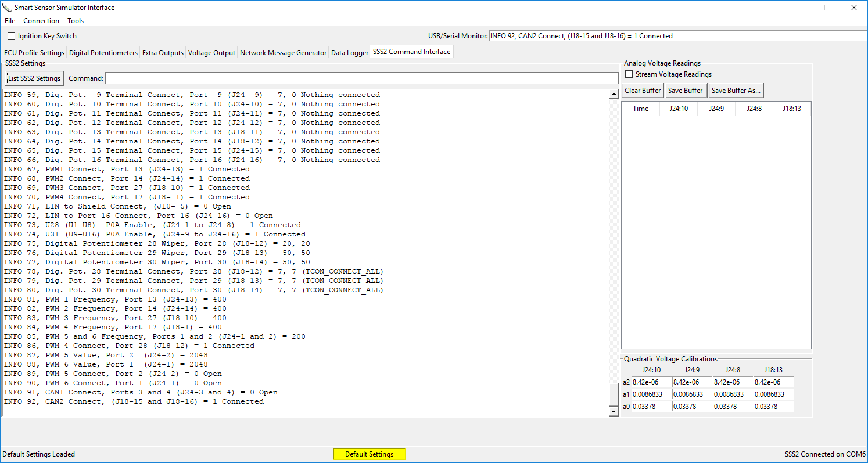
Task: Click line INFO 75, Digital Potentiometer 28 Wiper
Action: click(157, 243)
